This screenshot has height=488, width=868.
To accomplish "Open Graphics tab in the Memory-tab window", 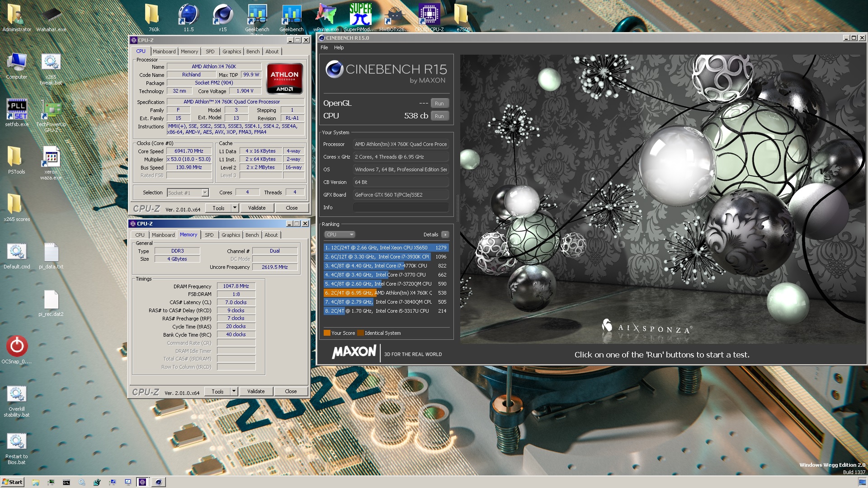I will 231,235.
